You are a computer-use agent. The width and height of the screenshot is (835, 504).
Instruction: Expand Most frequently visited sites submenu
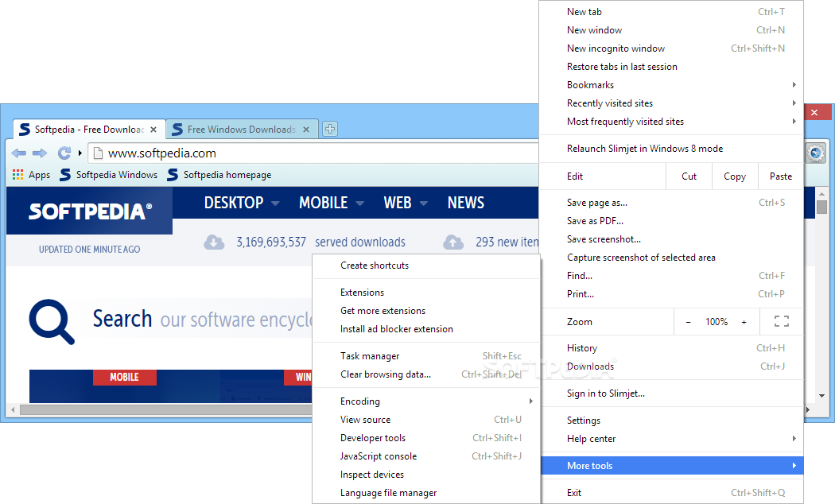[671, 122]
